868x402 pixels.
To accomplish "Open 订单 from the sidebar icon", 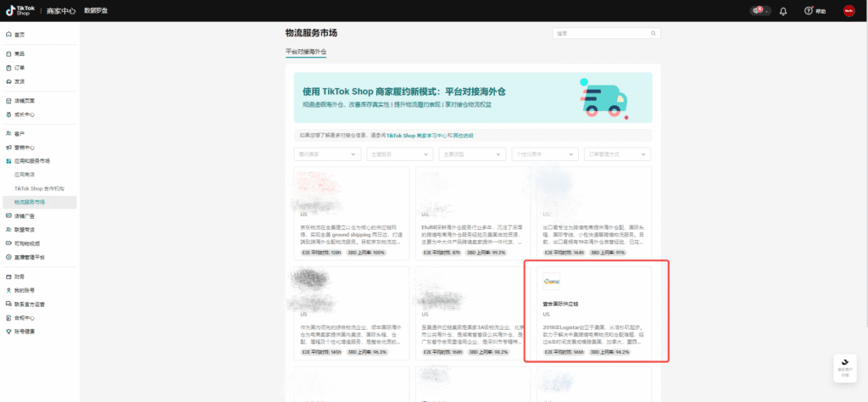I will tap(8, 68).
